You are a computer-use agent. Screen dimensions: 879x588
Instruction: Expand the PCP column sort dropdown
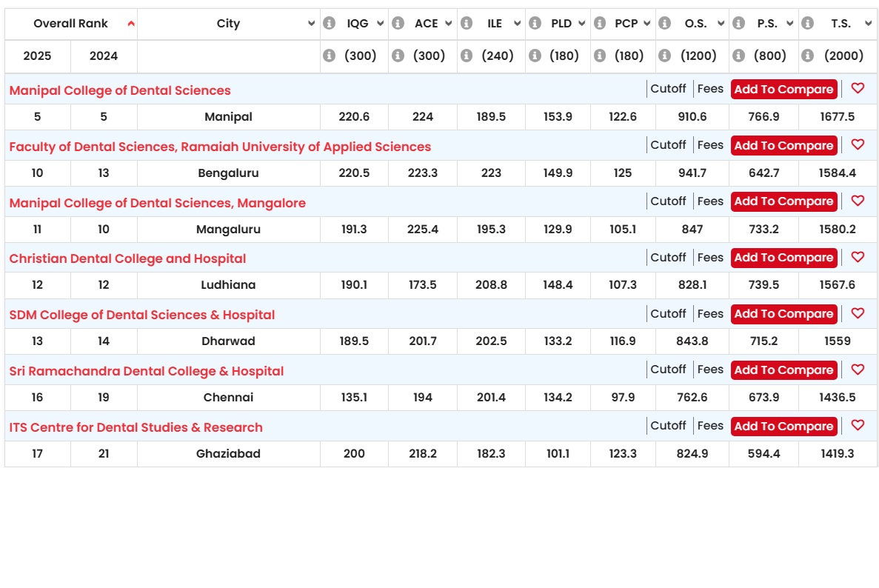click(647, 24)
